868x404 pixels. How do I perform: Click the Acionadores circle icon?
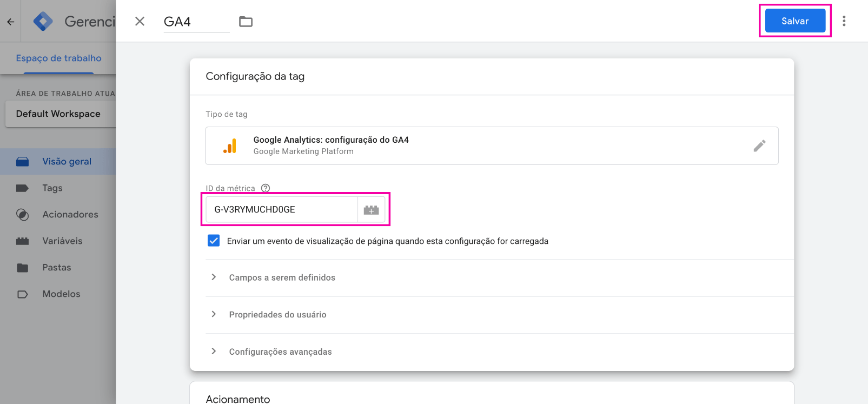[22, 215]
